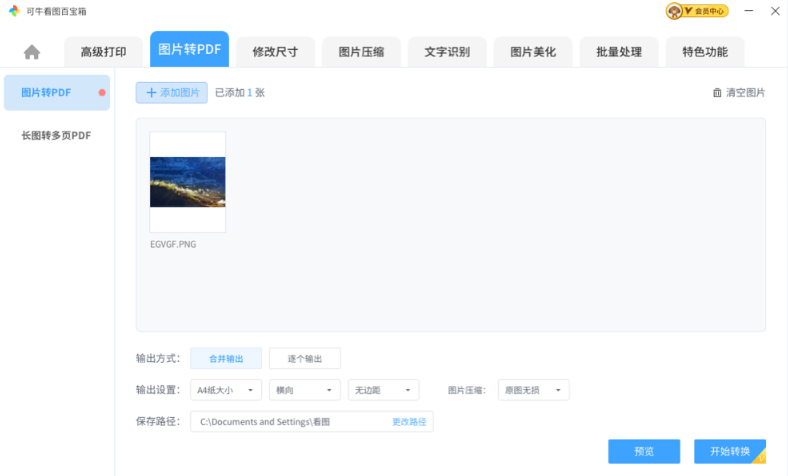
Task: Select 长图转多页PDF in the sidebar
Action: pyautogui.click(x=56, y=135)
